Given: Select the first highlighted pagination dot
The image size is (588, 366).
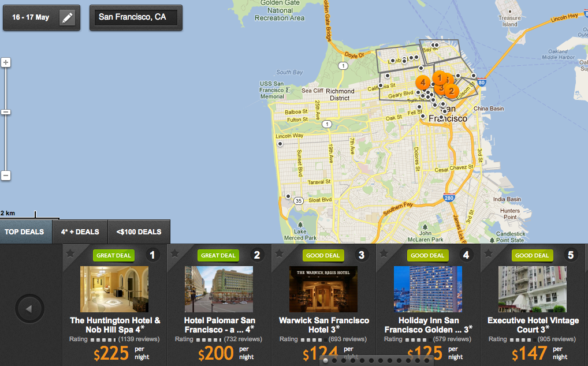Looking at the screenshot, I should [x=326, y=361].
